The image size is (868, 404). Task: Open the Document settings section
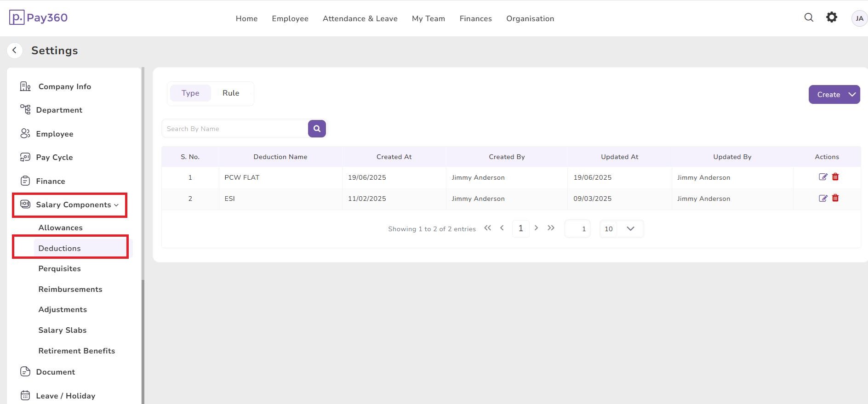[x=56, y=372]
